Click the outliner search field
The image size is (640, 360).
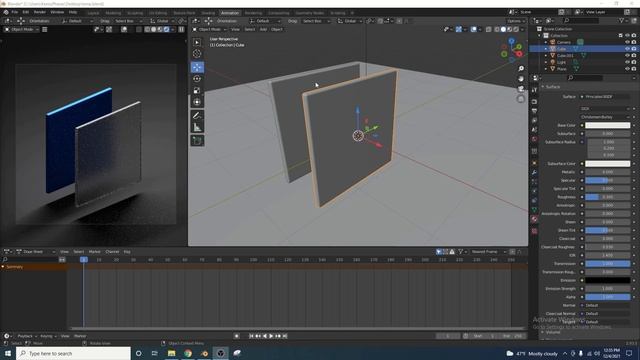(x=581, y=20)
